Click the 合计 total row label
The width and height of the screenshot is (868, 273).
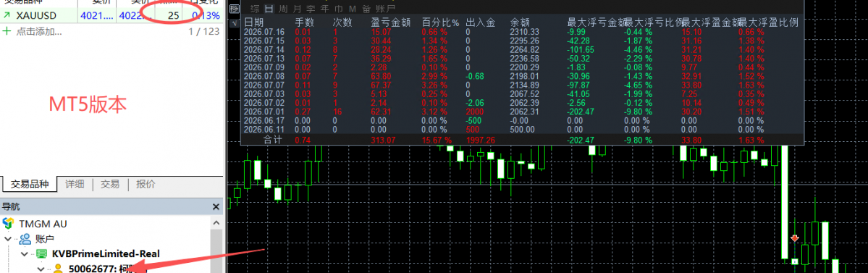[272, 140]
